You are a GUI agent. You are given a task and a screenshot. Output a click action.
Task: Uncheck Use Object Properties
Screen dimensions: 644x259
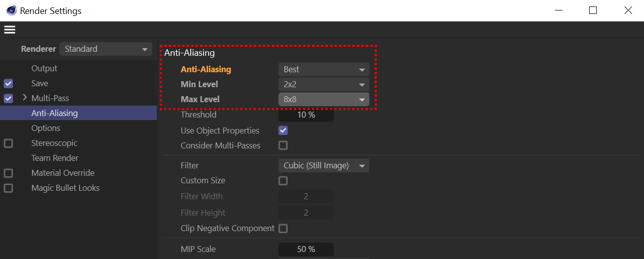tap(283, 130)
